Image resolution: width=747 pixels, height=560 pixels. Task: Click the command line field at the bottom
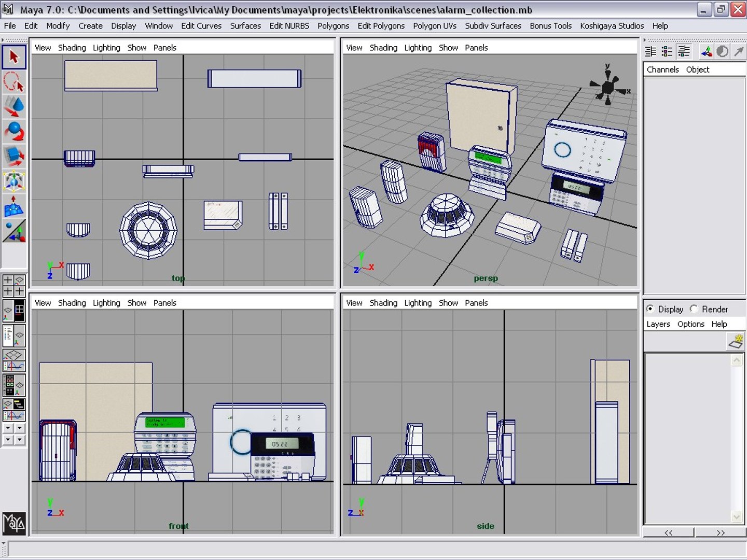click(377, 549)
